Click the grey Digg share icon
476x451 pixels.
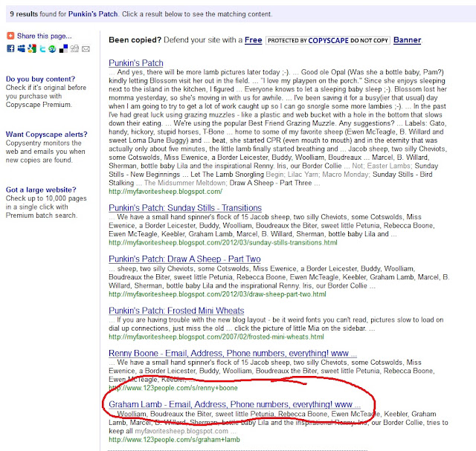click(74, 48)
